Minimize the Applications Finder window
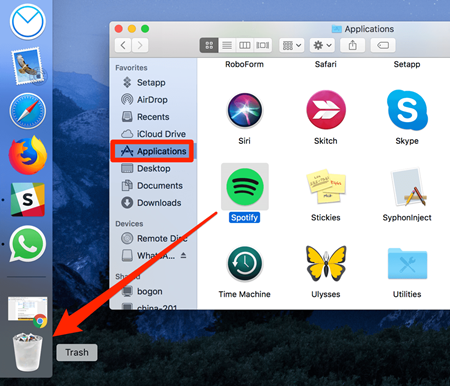The width and height of the screenshot is (450, 386). click(x=132, y=29)
